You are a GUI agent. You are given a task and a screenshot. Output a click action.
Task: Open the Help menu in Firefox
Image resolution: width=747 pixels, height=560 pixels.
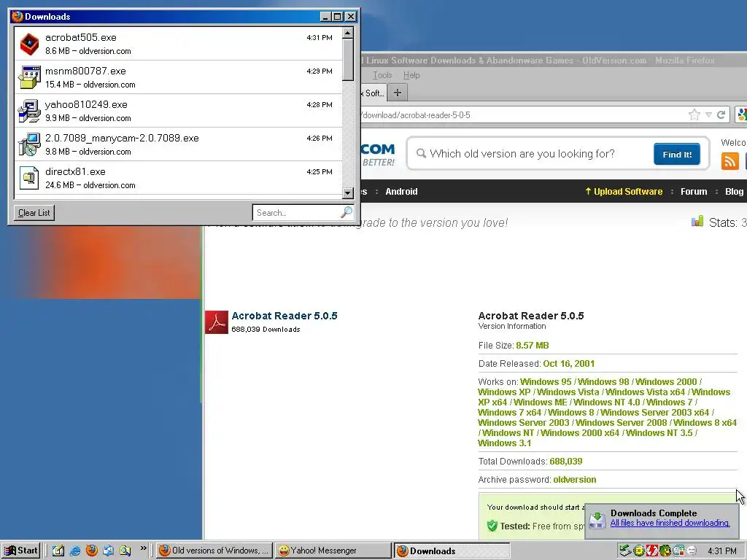(411, 75)
